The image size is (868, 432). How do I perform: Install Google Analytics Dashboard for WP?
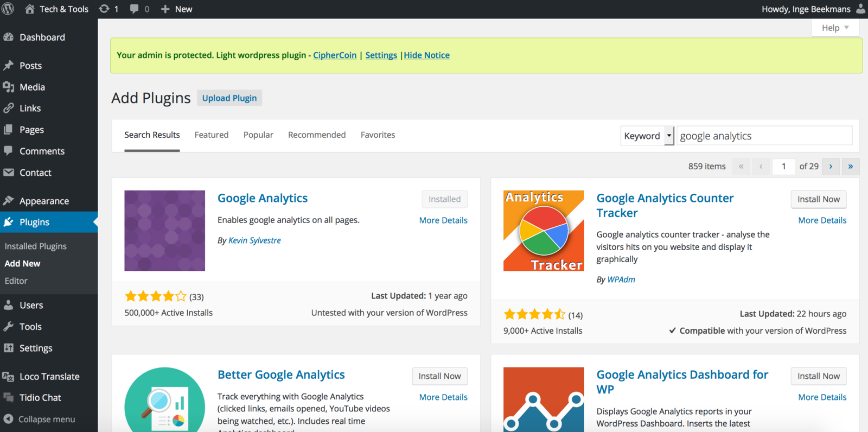[819, 376]
